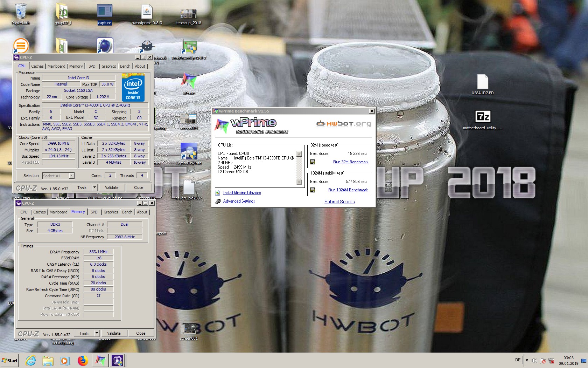Open Graphics tab in lower CPU-Z window

tap(111, 212)
